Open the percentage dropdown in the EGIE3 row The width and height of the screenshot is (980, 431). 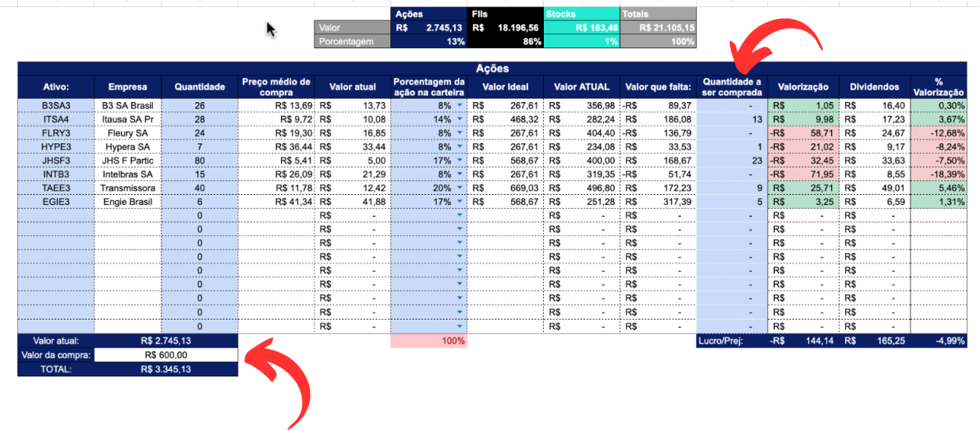pyautogui.click(x=460, y=202)
